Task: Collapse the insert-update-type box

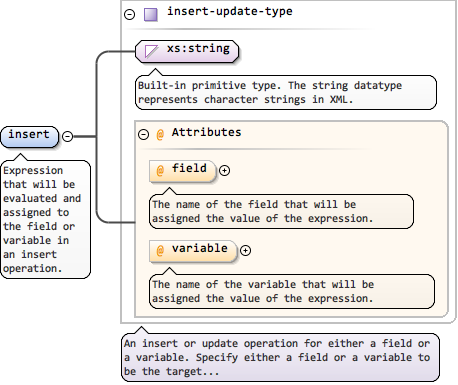Action: (x=130, y=14)
